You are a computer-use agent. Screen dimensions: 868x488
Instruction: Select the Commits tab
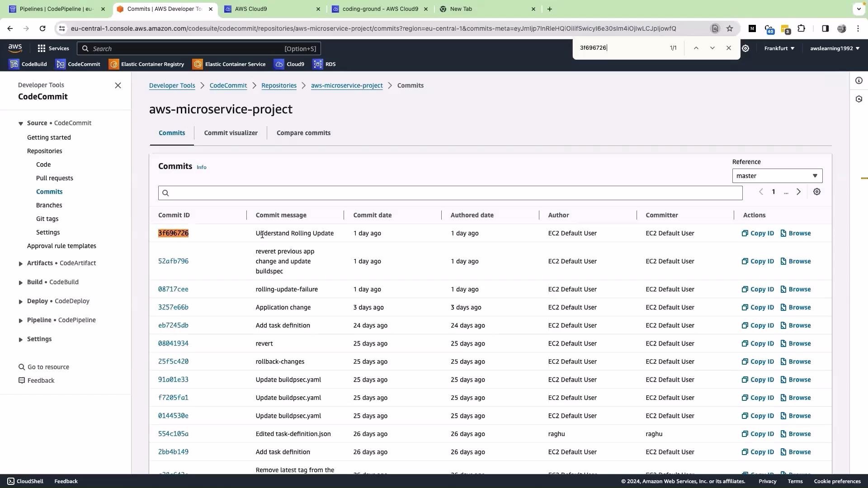(x=172, y=133)
